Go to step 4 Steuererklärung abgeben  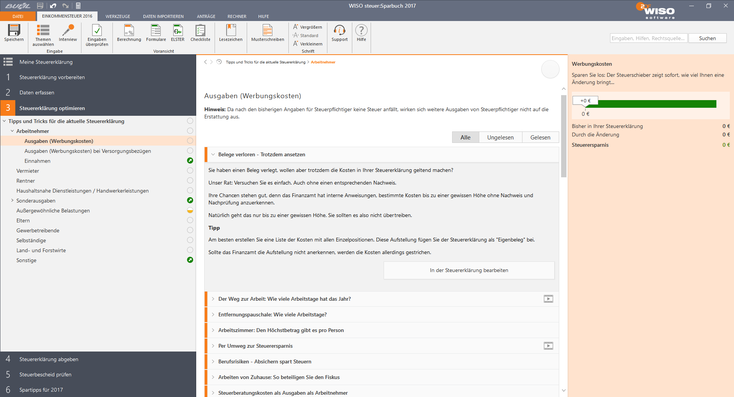pos(98,359)
